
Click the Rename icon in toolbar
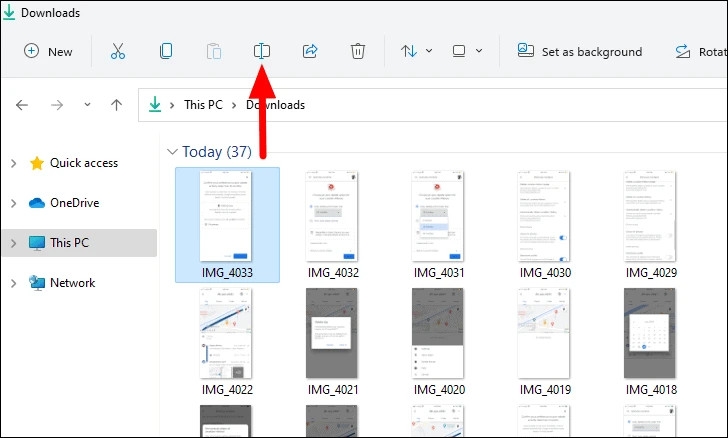coord(262,51)
